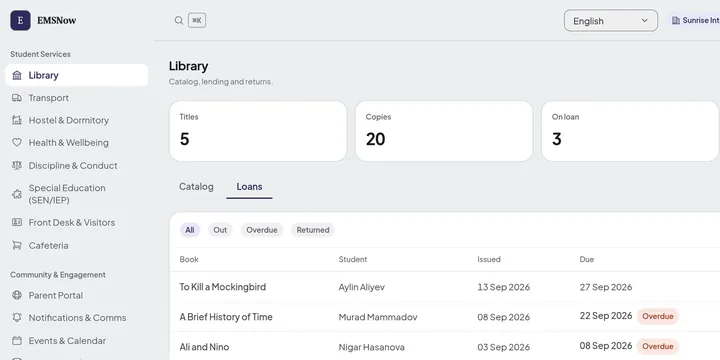Image resolution: width=720 pixels, height=360 pixels.
Task: Click the Library bank icon in sidebar
Action: pyautogui.click(x=17, y=75)
